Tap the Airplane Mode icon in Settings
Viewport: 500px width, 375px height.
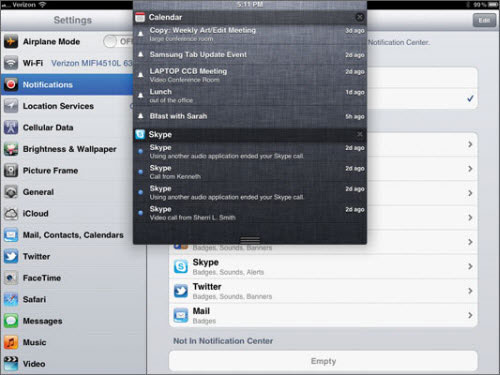[11, 42]
